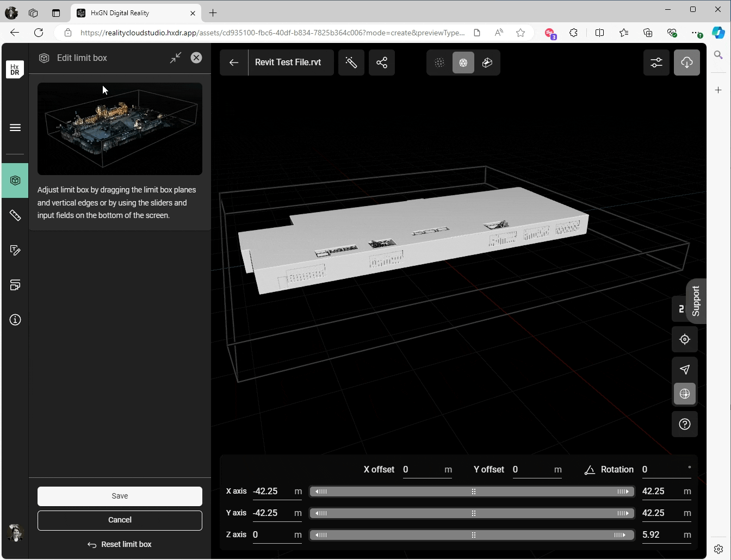The width and height of the screenshot is (731, 560).
Task: Open the magic wand tool
Action: pyautogui.click(x=351, y=63)
